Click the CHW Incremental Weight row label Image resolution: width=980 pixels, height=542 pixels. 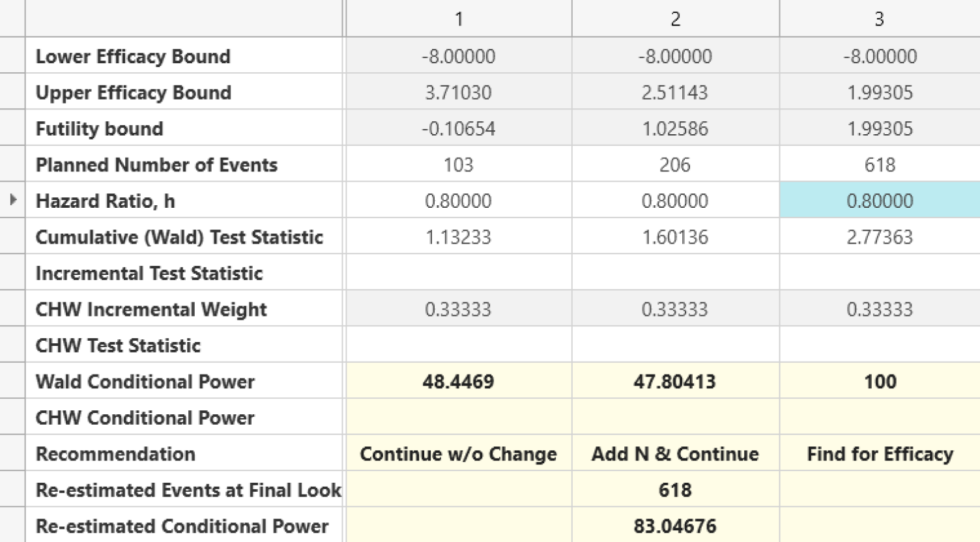tap(151, 309)
